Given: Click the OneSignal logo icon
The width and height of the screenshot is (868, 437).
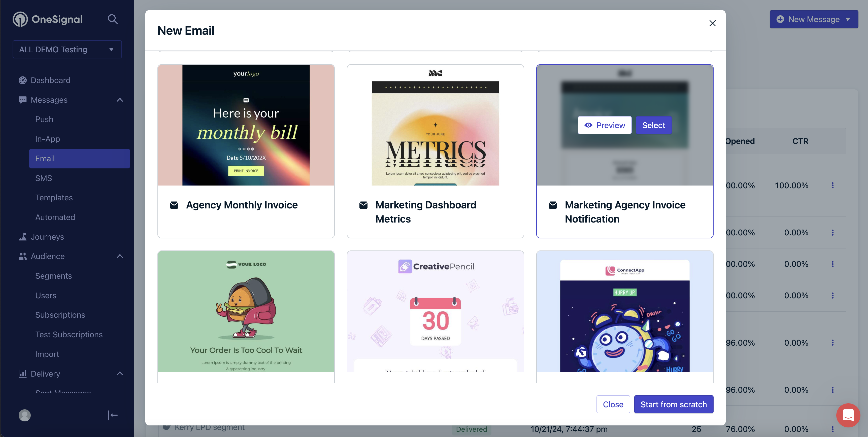Looking at the screenshot, I should click(x=21, y=18).
